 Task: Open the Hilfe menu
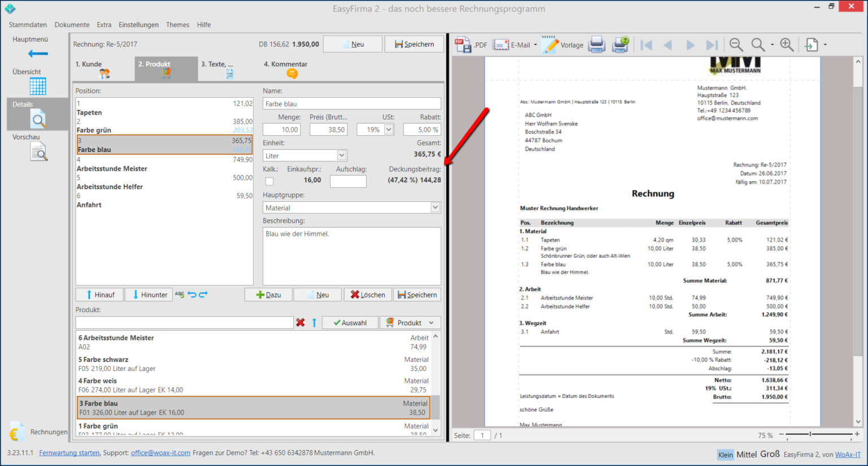[204, 25]
